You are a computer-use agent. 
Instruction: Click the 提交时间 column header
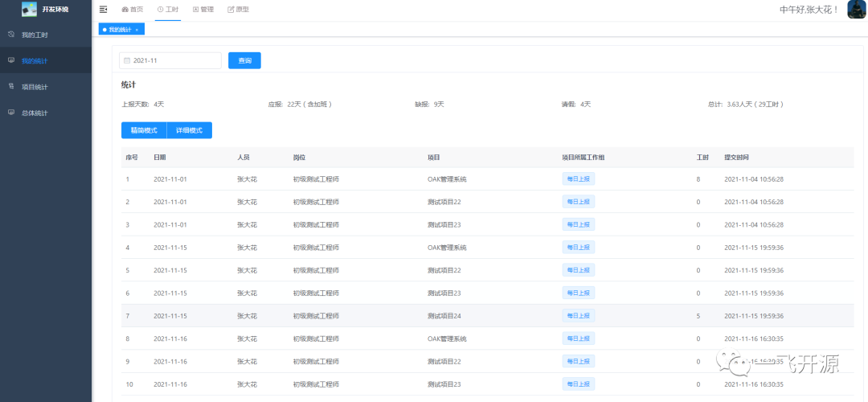pos(737,158)
